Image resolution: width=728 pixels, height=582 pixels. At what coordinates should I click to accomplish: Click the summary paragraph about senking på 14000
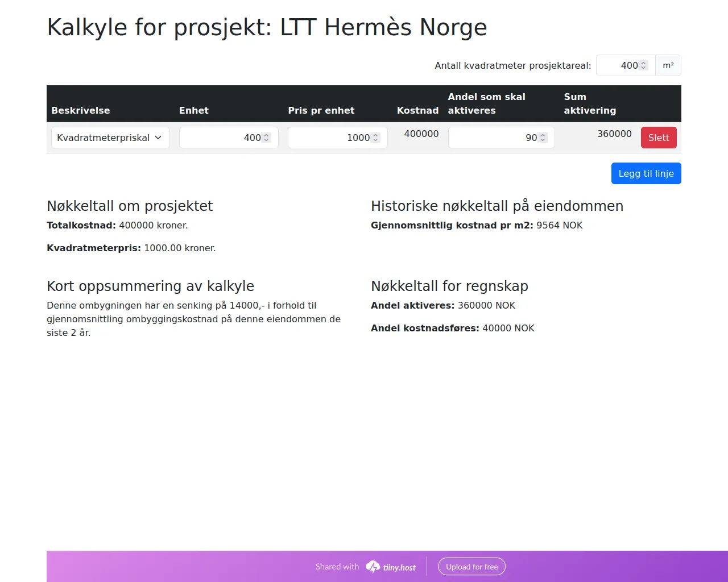tap(194, 319)
